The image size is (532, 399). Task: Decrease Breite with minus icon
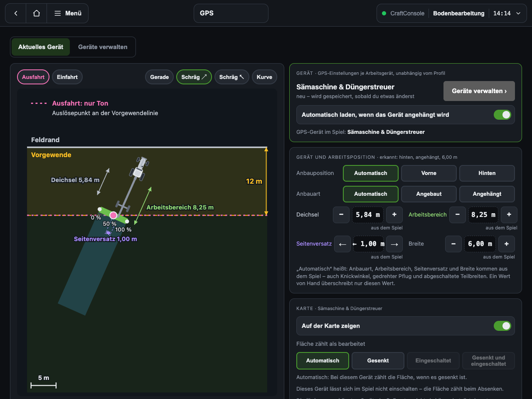453,244
